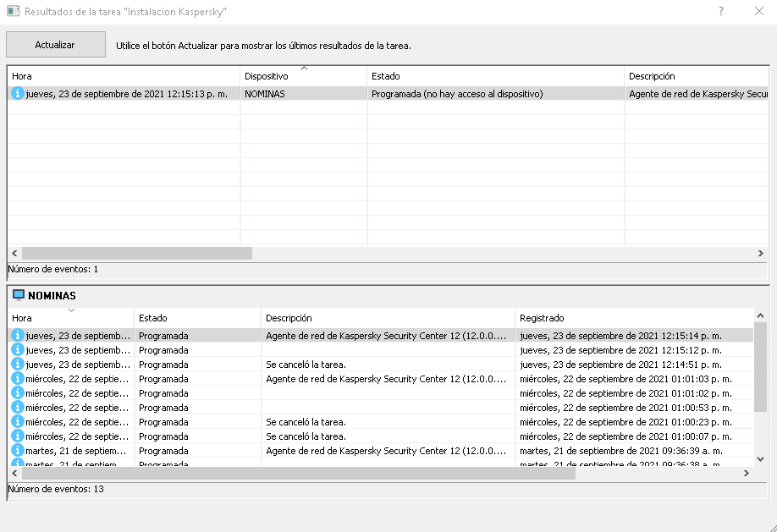
Task: Select Programada status in 01:00:07 row
Action: click(x=198, y=436)
